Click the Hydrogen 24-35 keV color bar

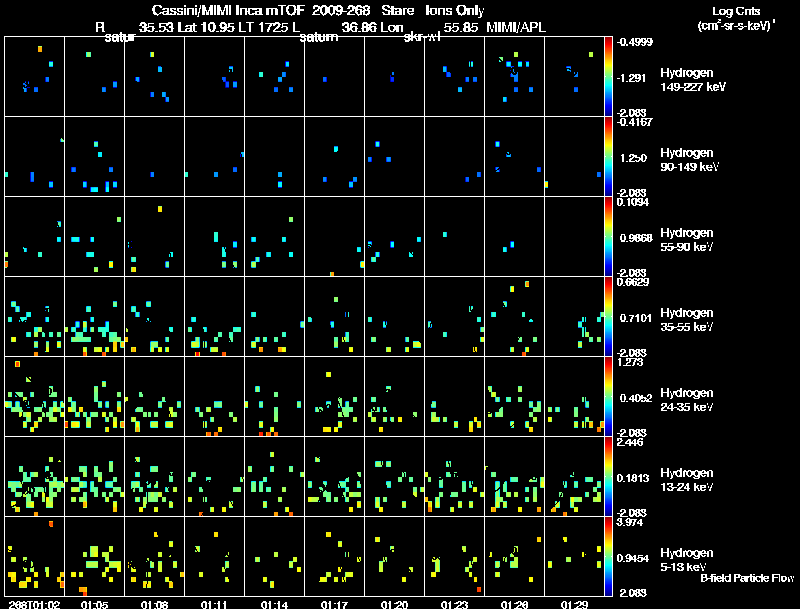coord(608,397)
